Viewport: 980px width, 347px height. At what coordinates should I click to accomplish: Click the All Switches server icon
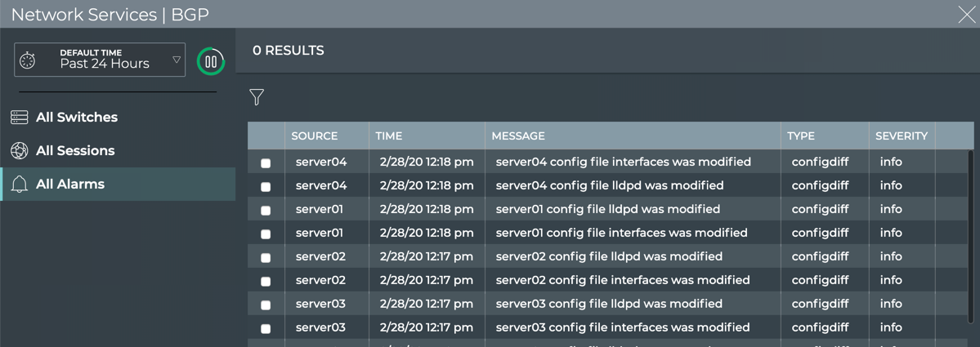(x=20, y=118)
